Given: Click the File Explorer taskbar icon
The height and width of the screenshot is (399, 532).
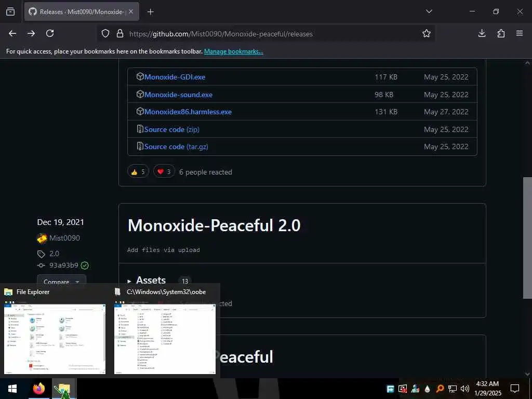Looking at the screenshot, I should point(64,389).
